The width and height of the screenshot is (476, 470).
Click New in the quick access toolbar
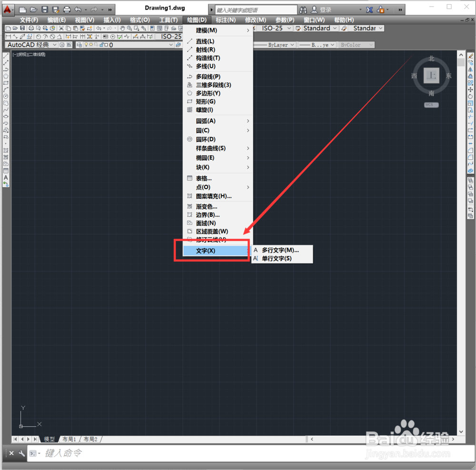pos(22,10)
